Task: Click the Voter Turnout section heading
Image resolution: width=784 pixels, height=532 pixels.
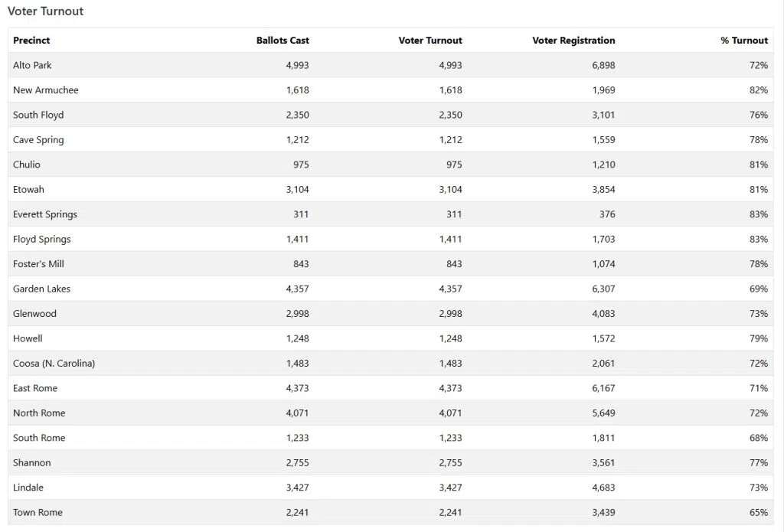Action: pyautogui.click(x=45, y=11)
